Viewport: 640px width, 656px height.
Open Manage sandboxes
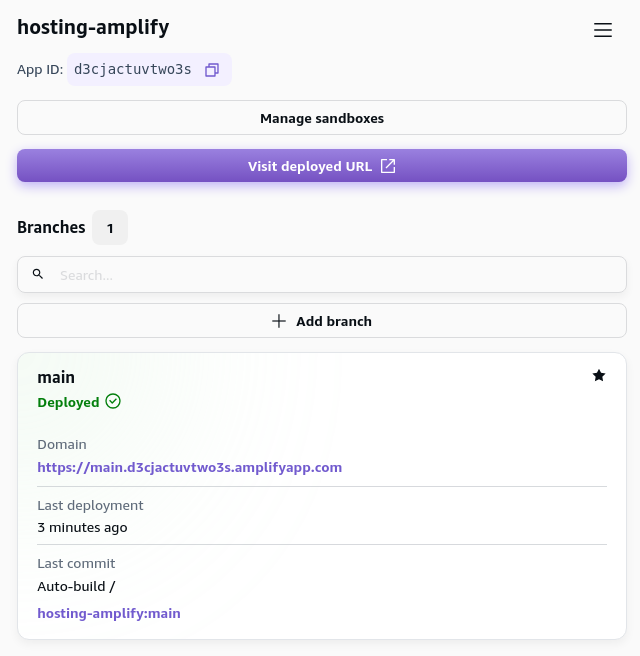[x=321, y=118]
